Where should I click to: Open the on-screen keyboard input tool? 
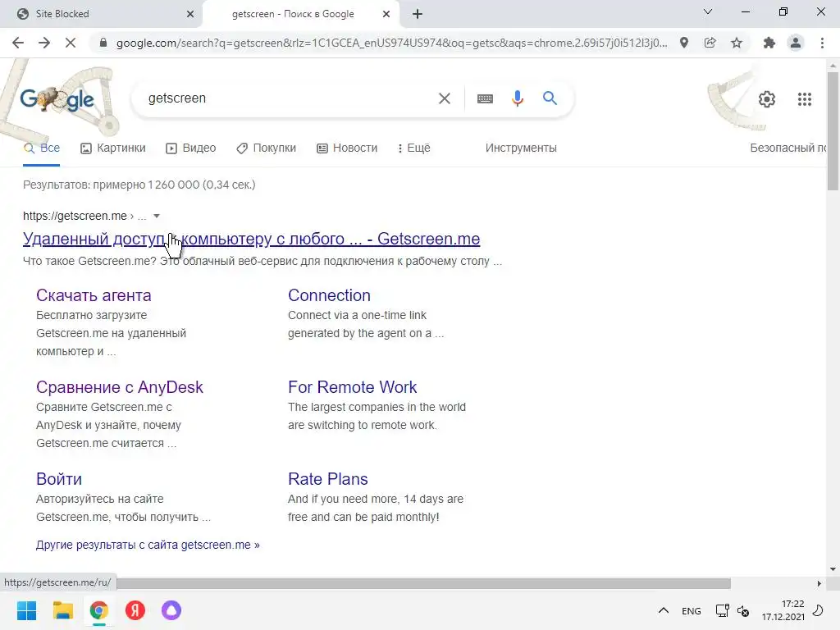tap(485, 98)
